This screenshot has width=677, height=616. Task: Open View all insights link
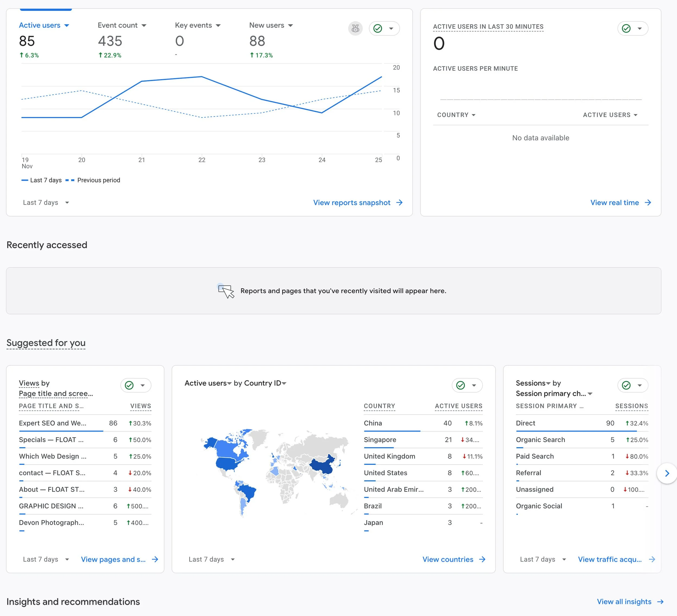pyautogui.click(x=624, y=602)
